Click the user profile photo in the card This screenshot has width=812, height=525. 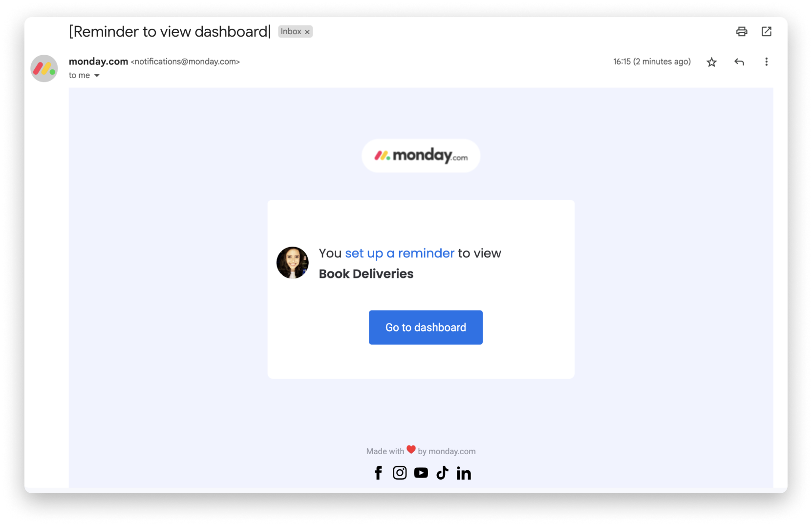292,263
